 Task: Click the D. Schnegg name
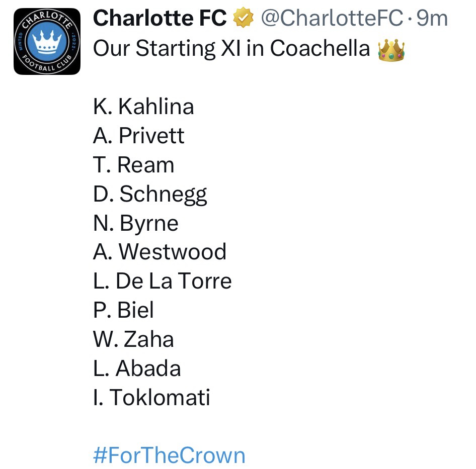[x=150, y=194]
